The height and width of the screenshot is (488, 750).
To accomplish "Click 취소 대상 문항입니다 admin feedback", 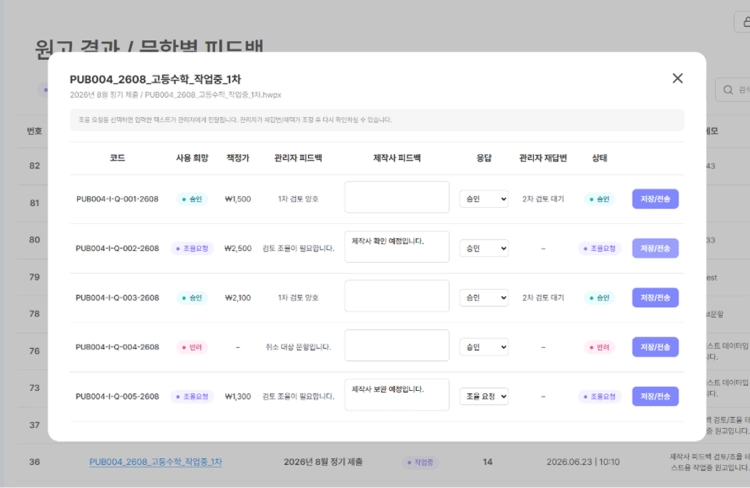I will pos(298,347).
